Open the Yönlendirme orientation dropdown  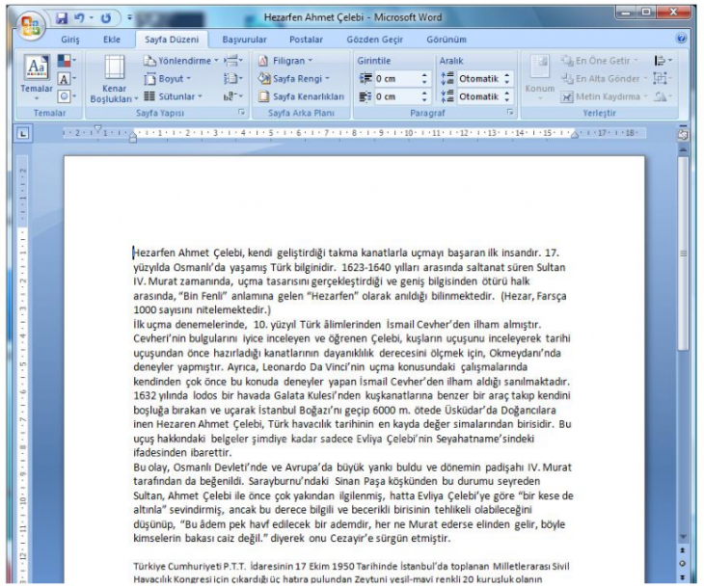click(x=180, y=61)
